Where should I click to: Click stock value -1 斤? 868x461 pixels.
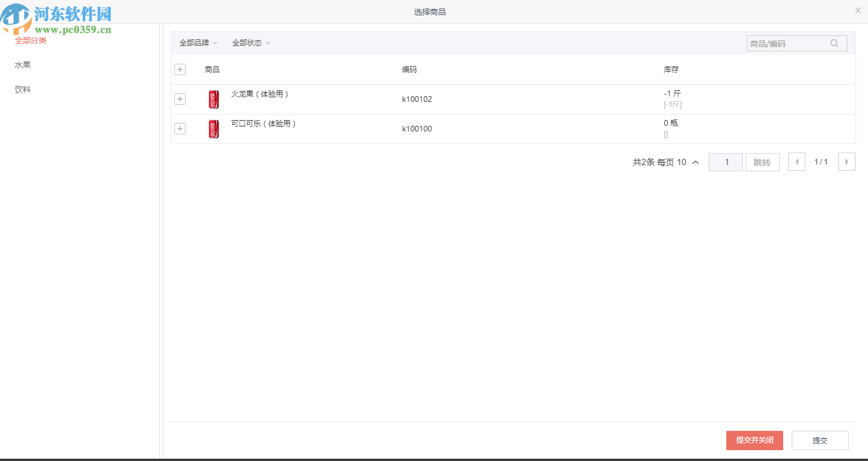pos(672,93)
